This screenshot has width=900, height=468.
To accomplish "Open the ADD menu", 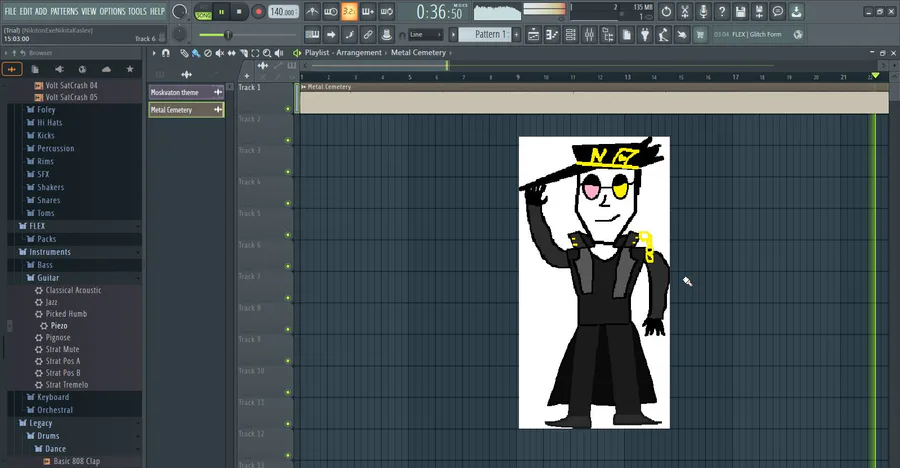I will [41, 11].
